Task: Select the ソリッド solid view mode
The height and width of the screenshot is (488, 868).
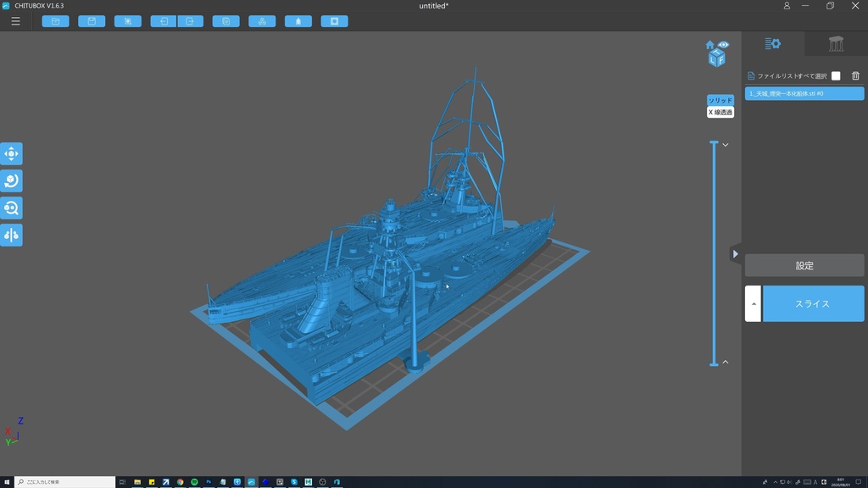Action: (721, 100)
